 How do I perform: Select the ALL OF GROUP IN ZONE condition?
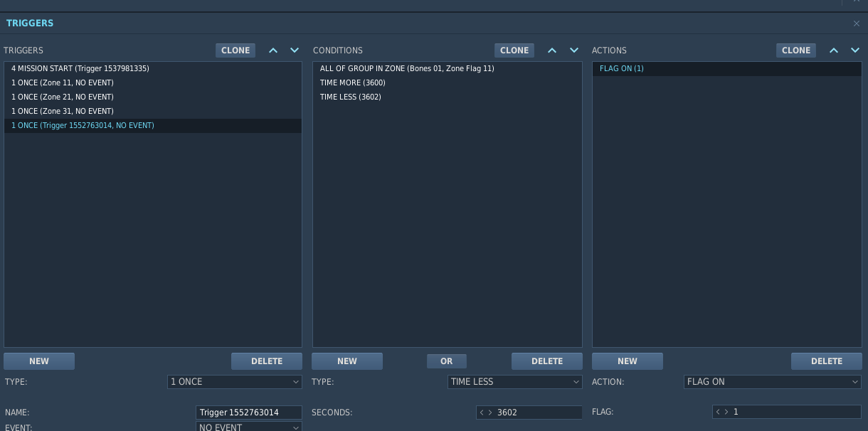(x=407, y=69)
